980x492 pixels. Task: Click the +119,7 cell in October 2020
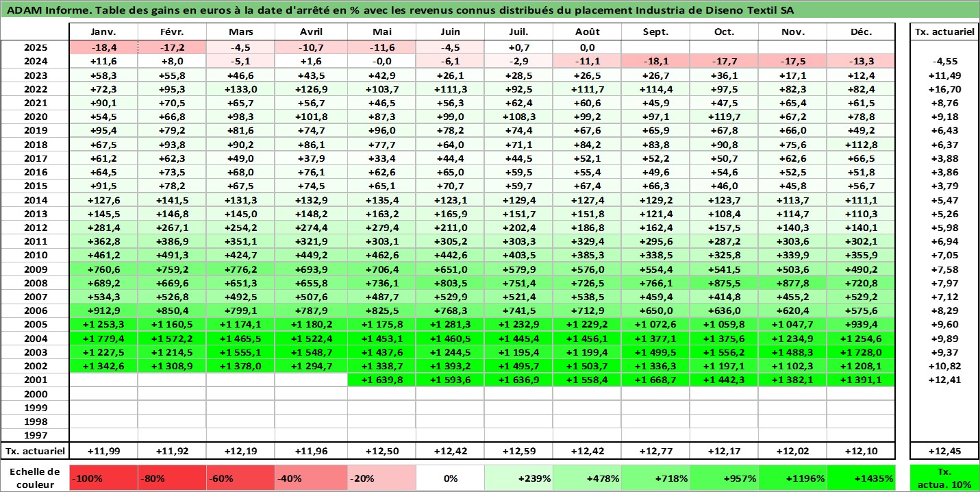[724, 117]
